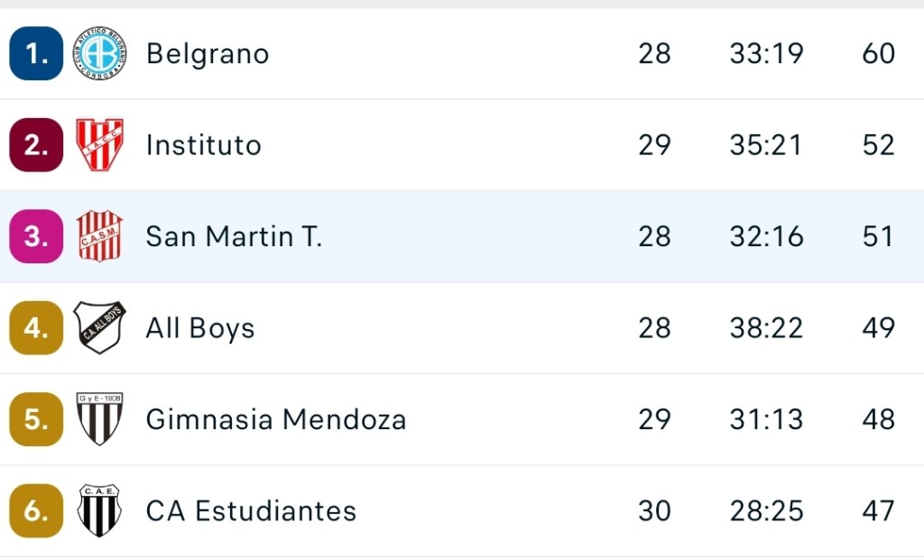Click the pink rank 3 badge

click(36, 236)
